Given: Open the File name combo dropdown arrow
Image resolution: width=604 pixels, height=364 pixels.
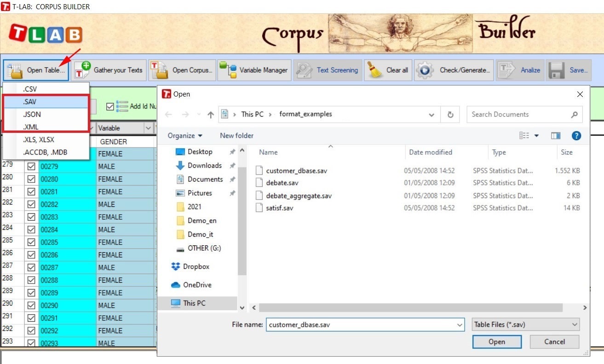Looking at the screenshot, I should [460, 325].
